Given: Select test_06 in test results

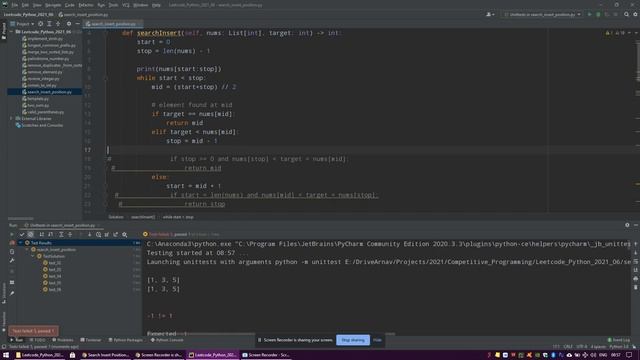Looking at the screenshot, I should click(x=52, y=289).
